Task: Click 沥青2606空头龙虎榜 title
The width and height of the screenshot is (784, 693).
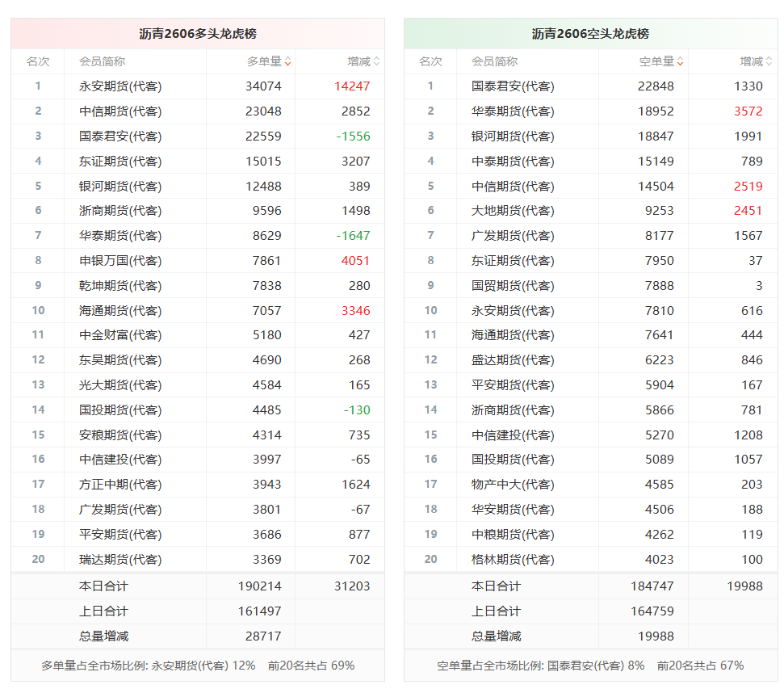Action: (590, 33)
